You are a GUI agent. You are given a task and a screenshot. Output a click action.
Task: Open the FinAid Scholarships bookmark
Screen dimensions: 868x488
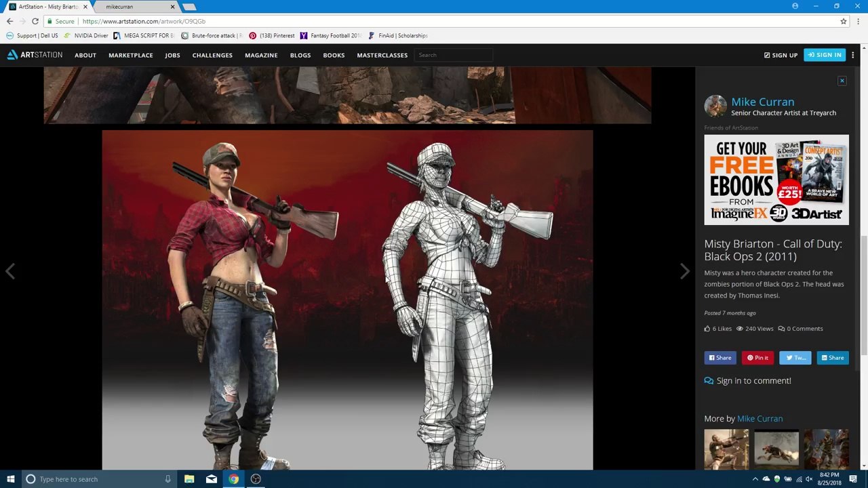398,35
